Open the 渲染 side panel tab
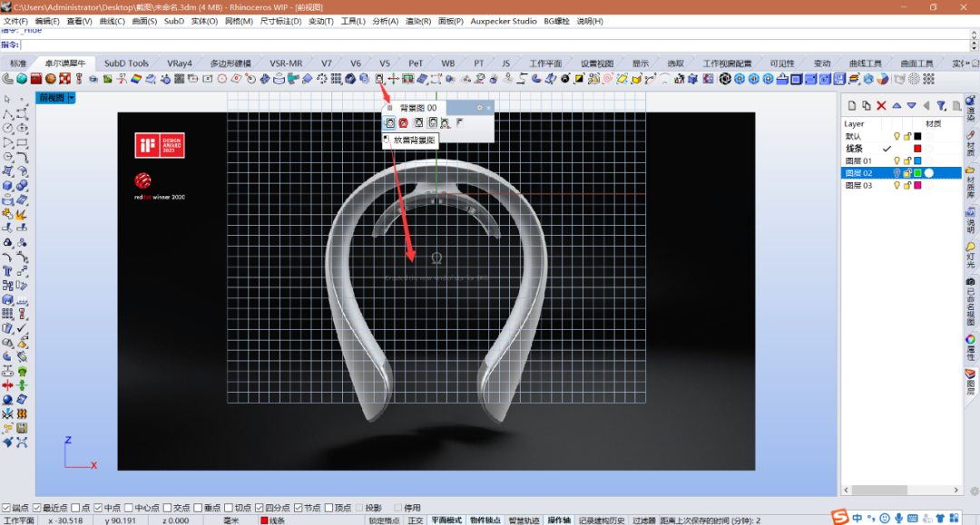 971,109
